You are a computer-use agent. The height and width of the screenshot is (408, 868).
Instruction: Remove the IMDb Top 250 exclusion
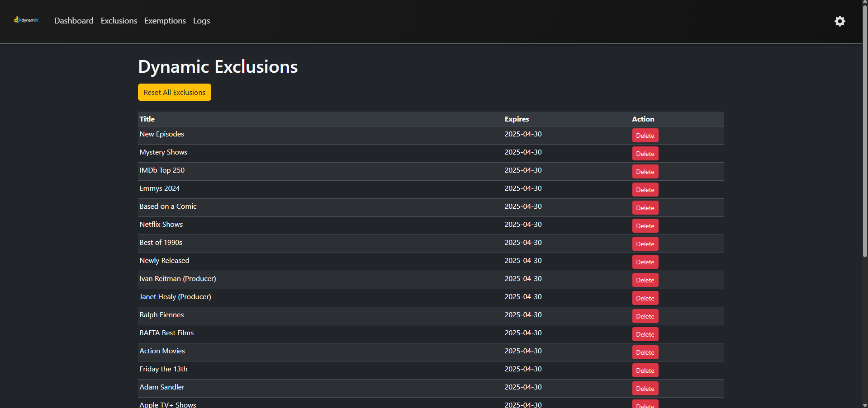click(645, 172)
